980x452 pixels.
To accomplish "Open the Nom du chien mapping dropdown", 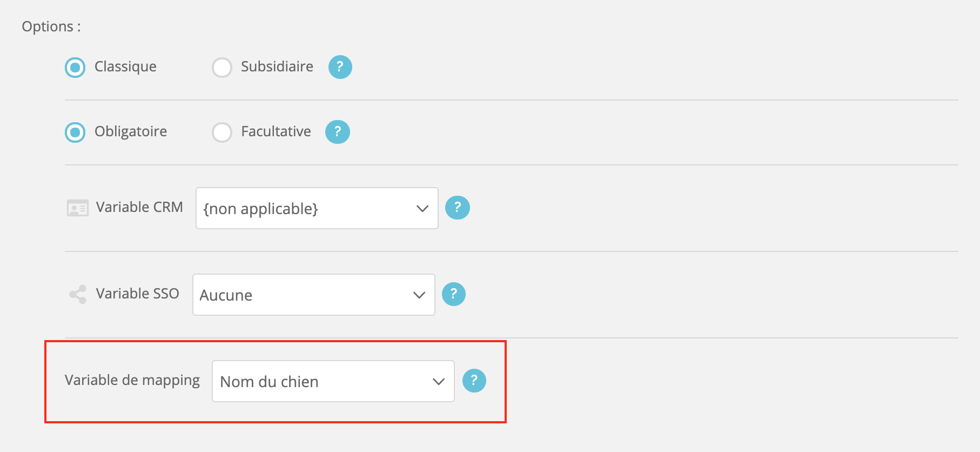I will [x=333, y=381].
